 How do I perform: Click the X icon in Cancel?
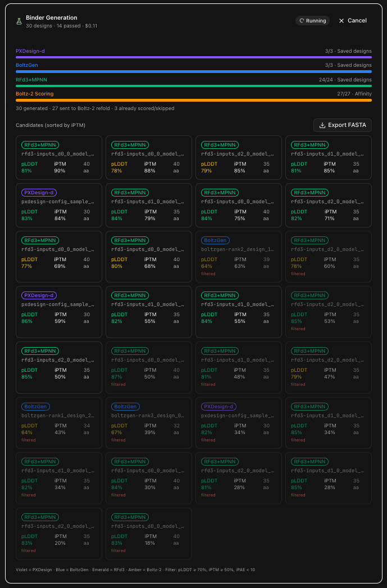pos(342,21)
